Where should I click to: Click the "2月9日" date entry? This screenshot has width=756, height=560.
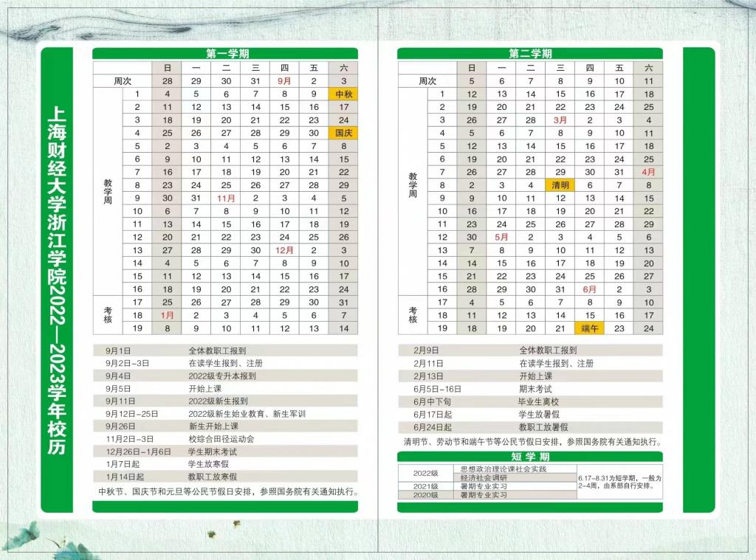426,350
